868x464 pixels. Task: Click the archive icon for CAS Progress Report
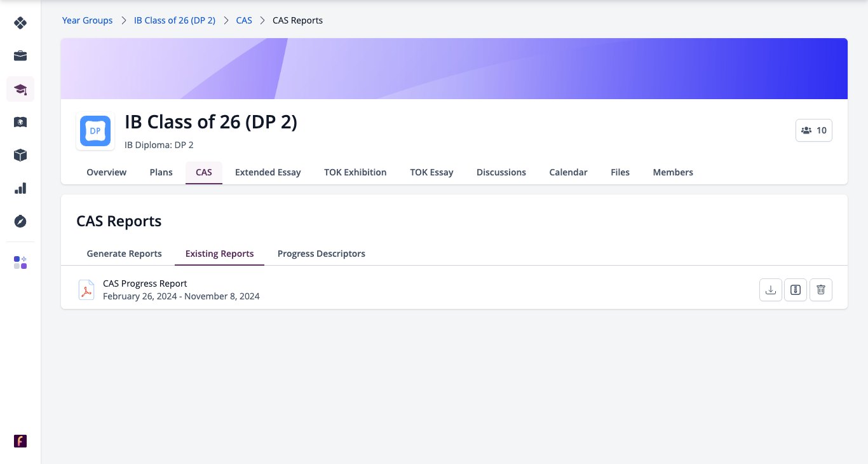coord(796,290)
